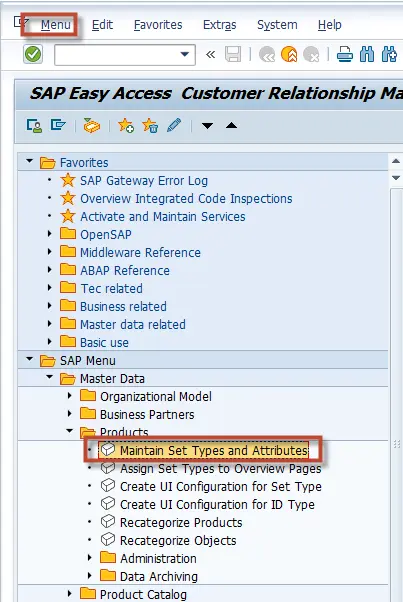This screenshot has height=602, width=403.
Task: Click the double-chevron collapse command field icon
Action: 210,55
